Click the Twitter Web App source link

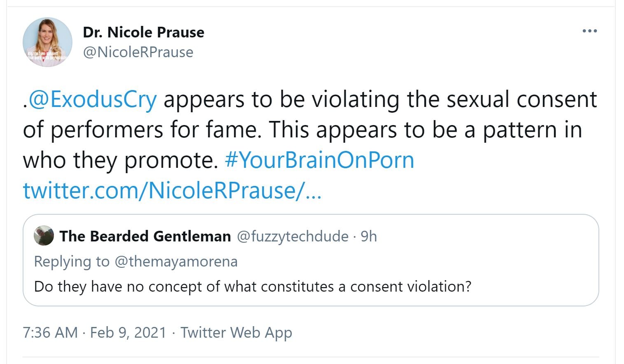(x=236, y=332)
